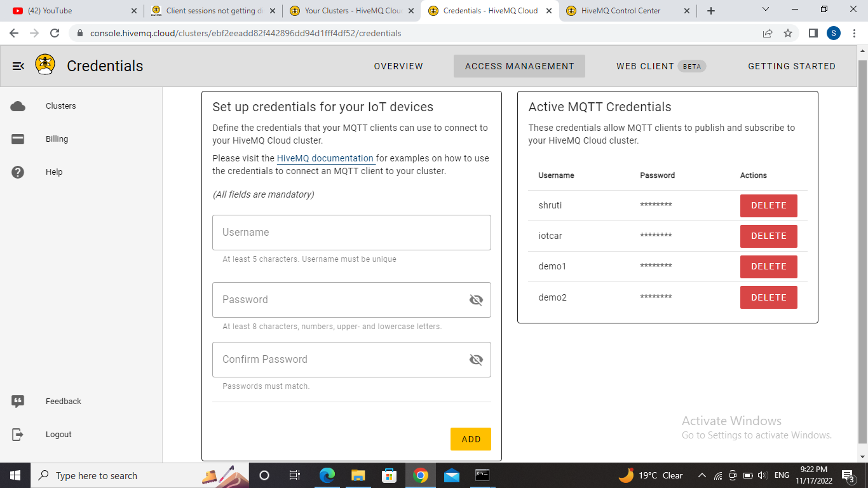
Task: Click Logout label in sidebar
Action: point(58,435)
